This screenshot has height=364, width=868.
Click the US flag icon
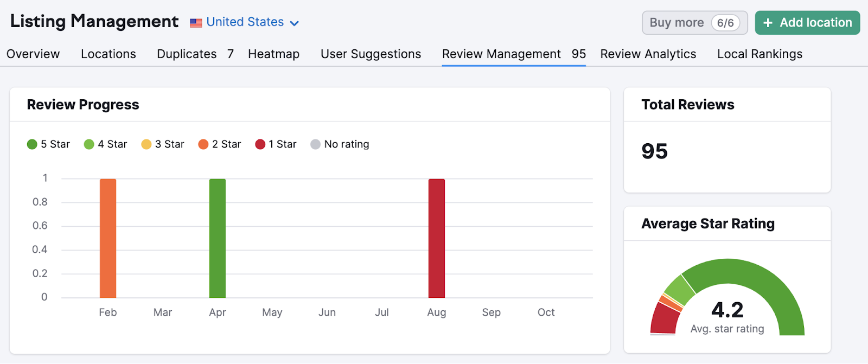pyautogui.click(x=196, y=23)
